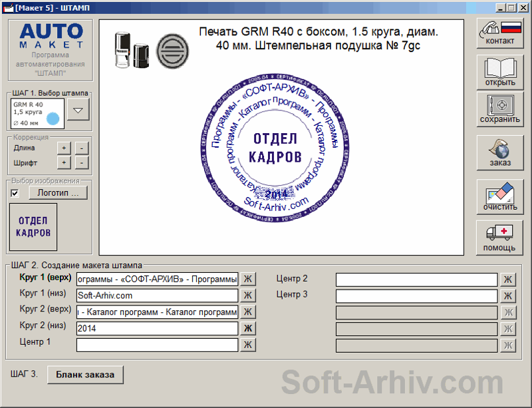Click the ОТДЕЛ КАДРОВ logo thumbnail
The height and width of the screenshot is (408, 532).
tap(33, 227)
